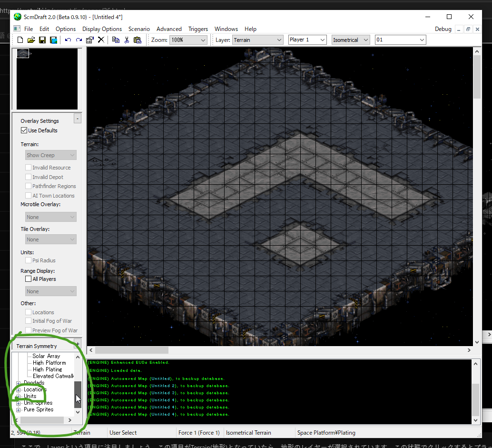Check Pathfinder Regions option

(28, 186)
